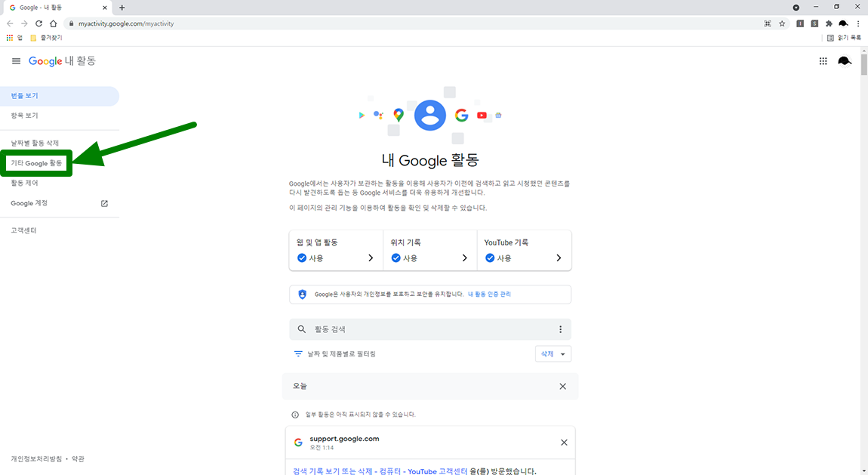Select 번들 보기 in sidebar
This screenshot has height=475, width=868.
(x=59, y=96)
